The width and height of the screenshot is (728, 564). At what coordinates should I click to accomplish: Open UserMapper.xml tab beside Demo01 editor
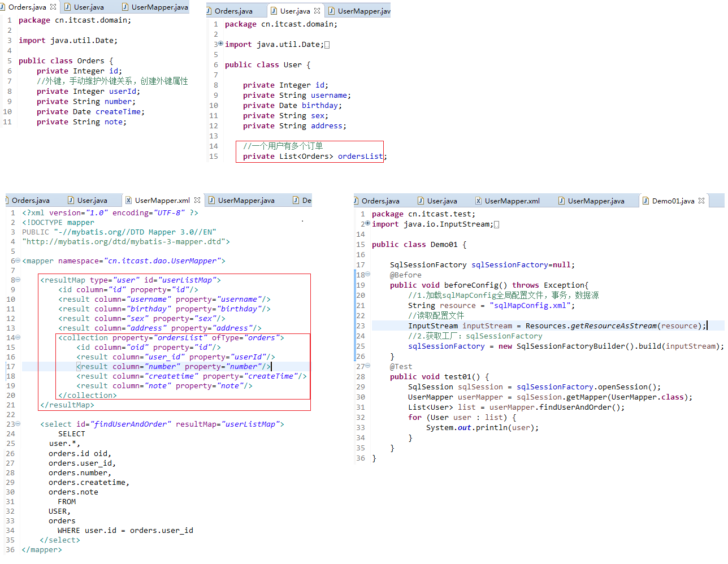(512, 201)
